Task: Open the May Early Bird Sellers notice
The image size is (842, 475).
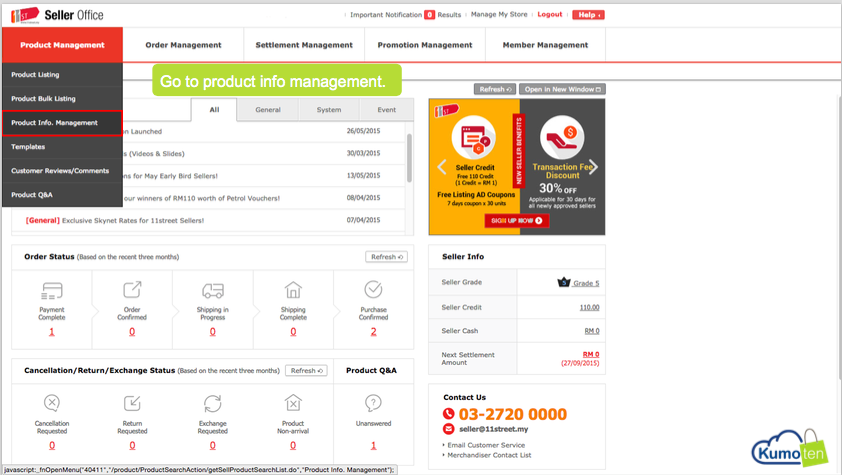Action: (170, 176)
